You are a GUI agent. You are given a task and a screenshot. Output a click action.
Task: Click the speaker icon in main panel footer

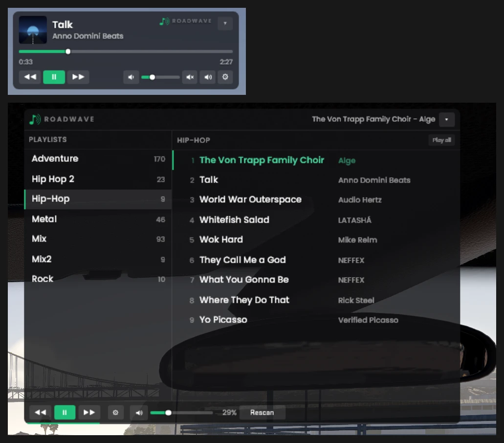(139, 413)
